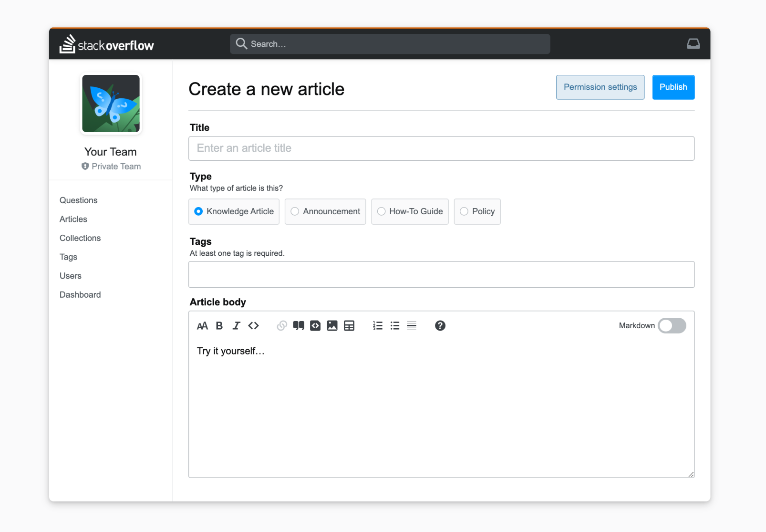Viewport: 766px width, 532px height.
Task: Create a bulleted list
Action: pos(395,326)
